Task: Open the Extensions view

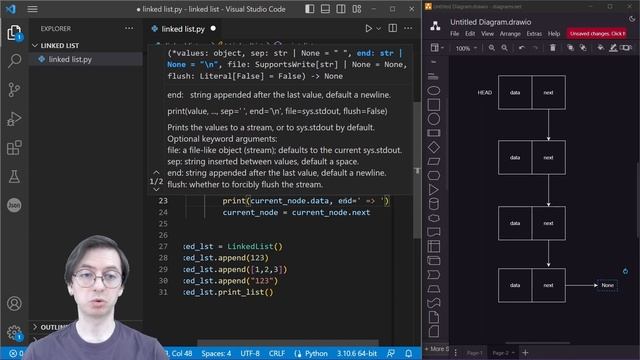Action: coord(14,148)
